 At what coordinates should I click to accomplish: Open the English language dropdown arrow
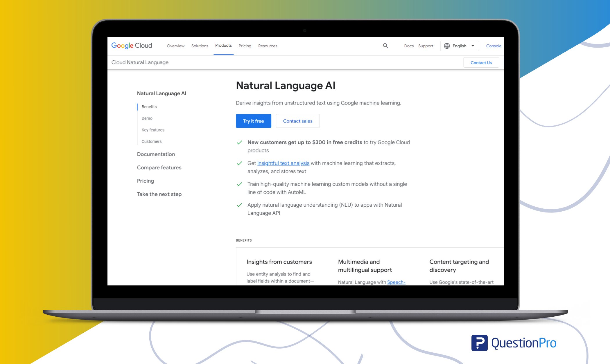tap(473, 46)
